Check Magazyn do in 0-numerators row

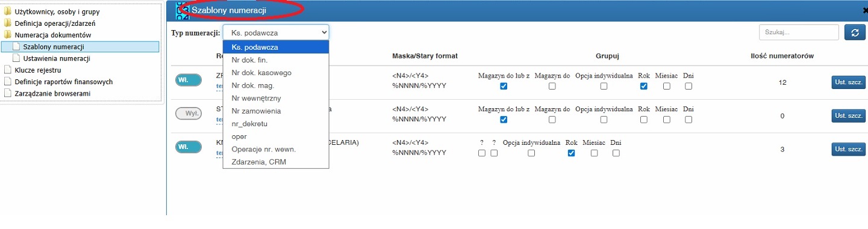click(x=552, y=120)
